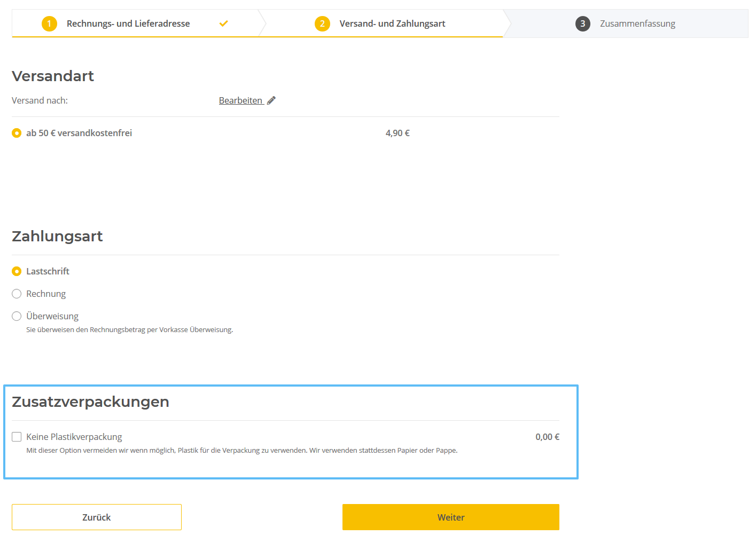Click the Bearbeiten link for shipping address
The image size is (756, 543).
tap(240, 100)
